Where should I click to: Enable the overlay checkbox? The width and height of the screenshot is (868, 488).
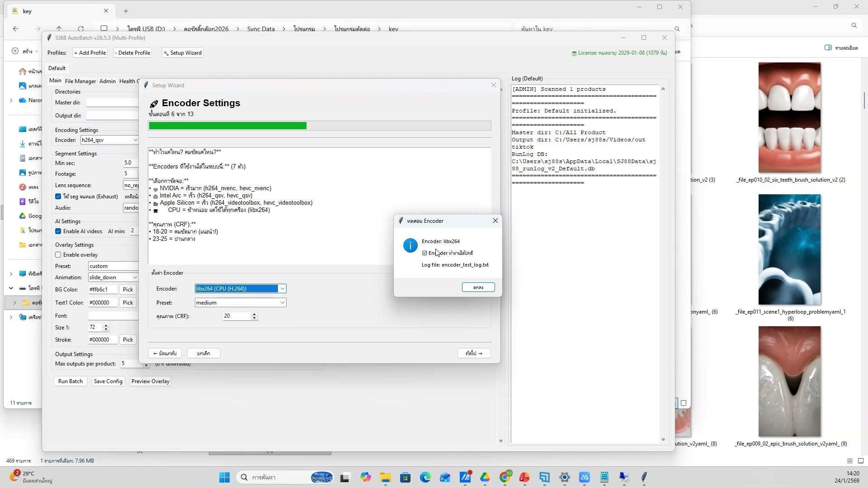pos(58,255)
